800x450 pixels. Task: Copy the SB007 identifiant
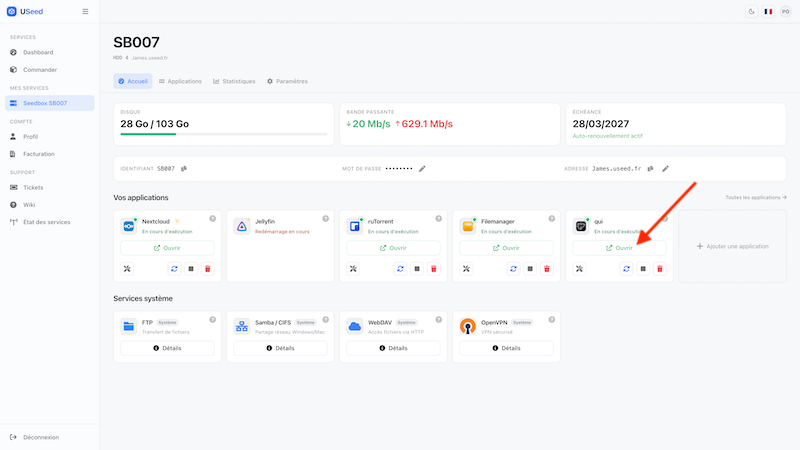pyautogui.click(x=184, y=168)
